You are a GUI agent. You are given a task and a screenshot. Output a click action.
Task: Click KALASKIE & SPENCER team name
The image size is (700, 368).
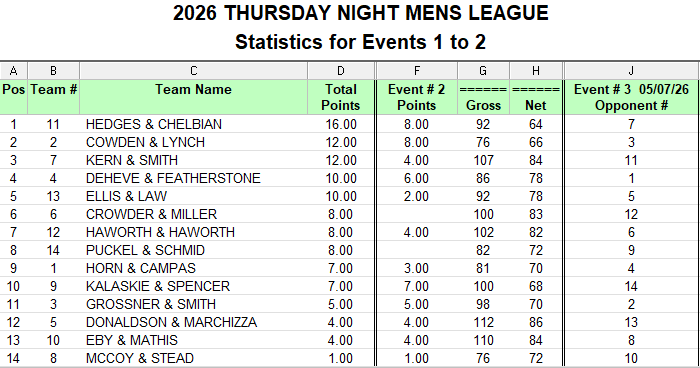(x=158, y=286)
